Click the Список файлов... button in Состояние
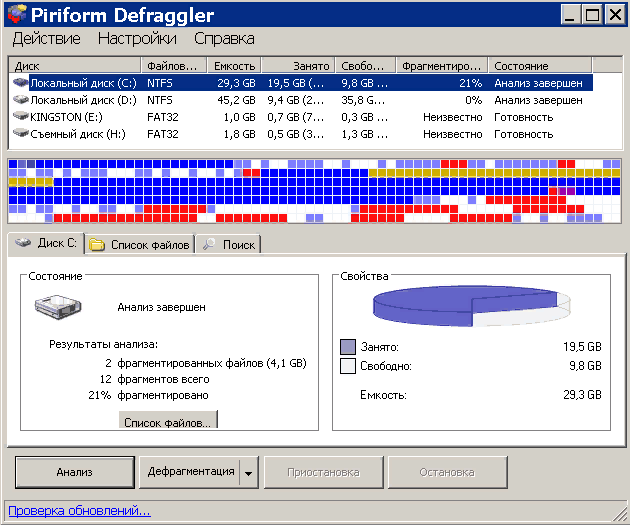Viewport: 630px width, 525px height. pos(168,419)
